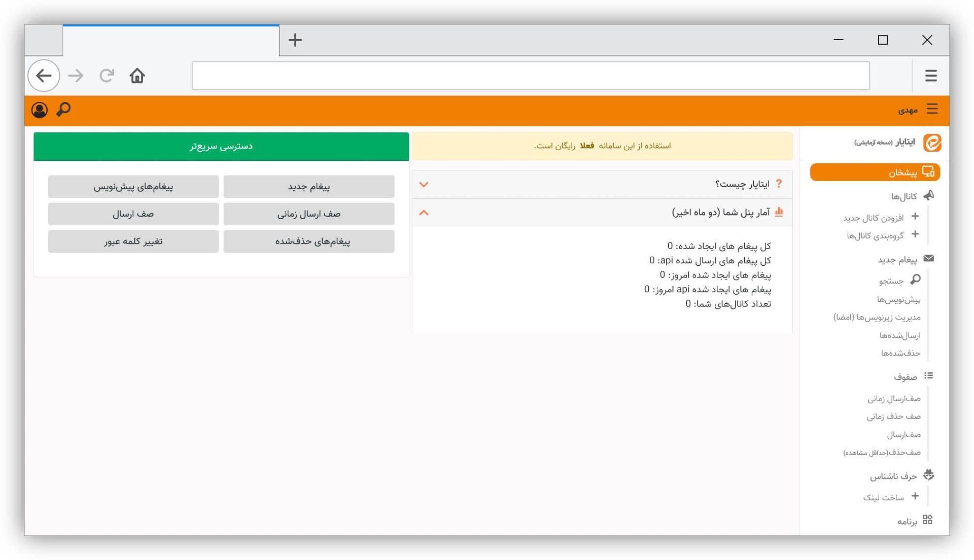Click text کل پیغام های ارسال شده api: 0

710,261
